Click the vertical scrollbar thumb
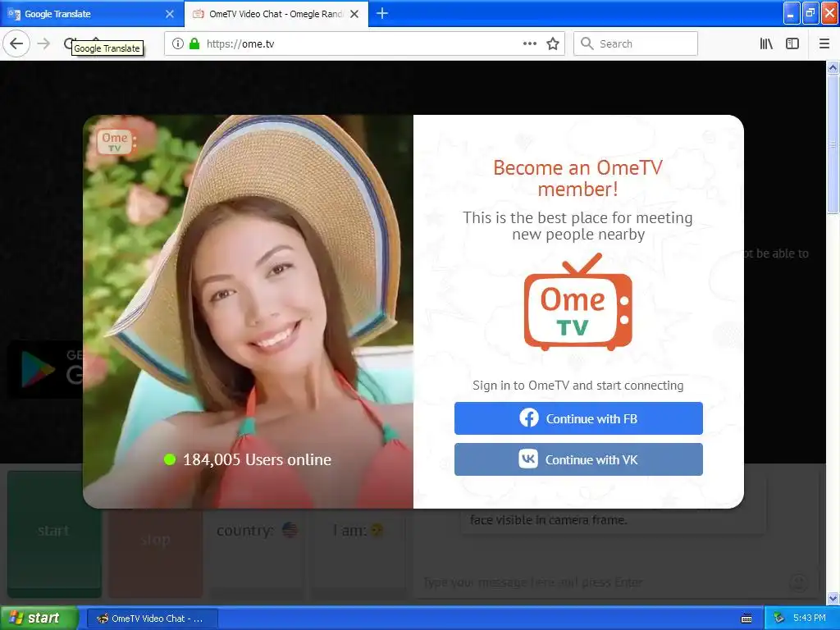Image resolution: width=840 pixels, height=630 pixels. coord(833,144)
